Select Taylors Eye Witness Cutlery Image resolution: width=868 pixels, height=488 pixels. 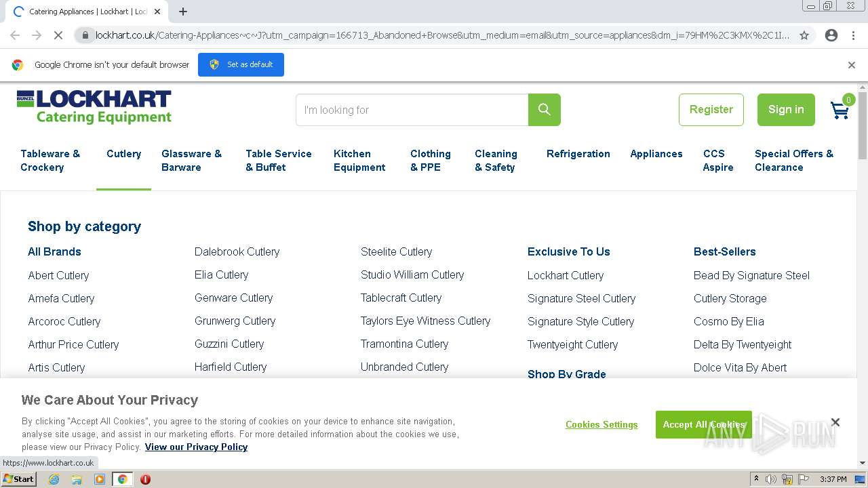pos(425,321)
